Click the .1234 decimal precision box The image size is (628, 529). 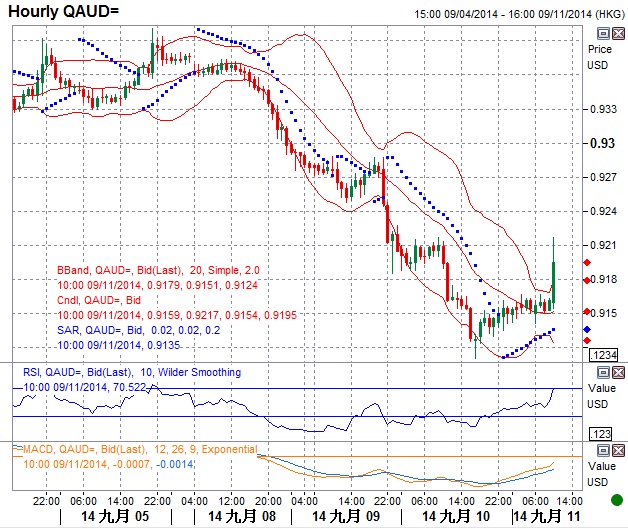pyautogui.click(x=602, y=356)
